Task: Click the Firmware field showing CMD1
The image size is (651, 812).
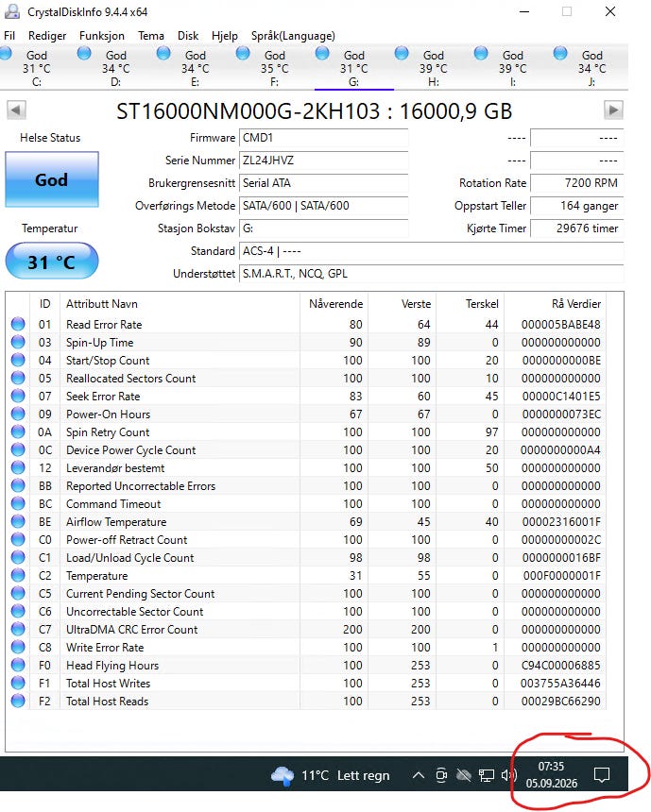Action: click(323, 138)
